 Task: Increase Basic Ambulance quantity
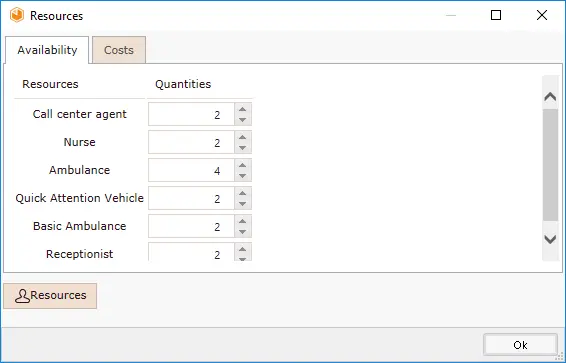click(243, 221)
